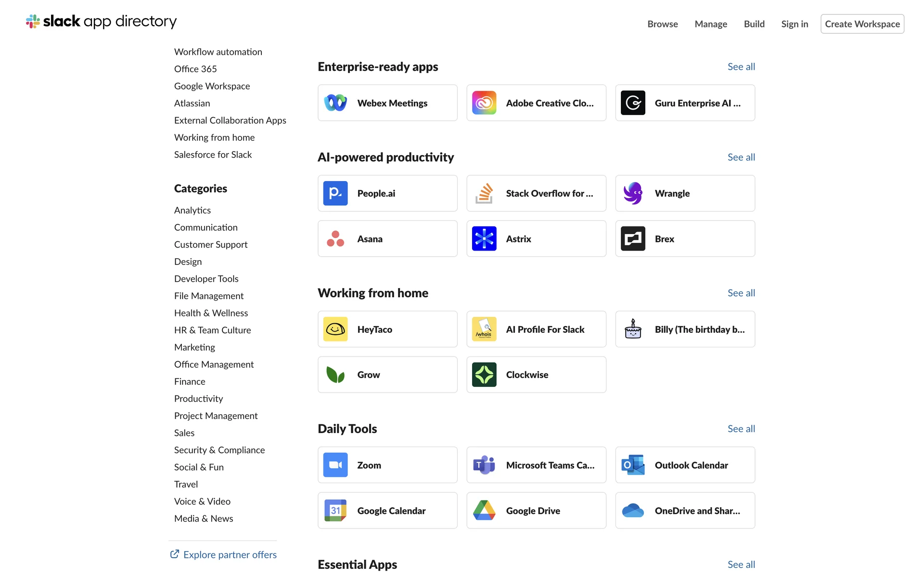This screenshot has width=924, height=578.
Task: Open the Outlook Calendar app card
Action: 685,465
